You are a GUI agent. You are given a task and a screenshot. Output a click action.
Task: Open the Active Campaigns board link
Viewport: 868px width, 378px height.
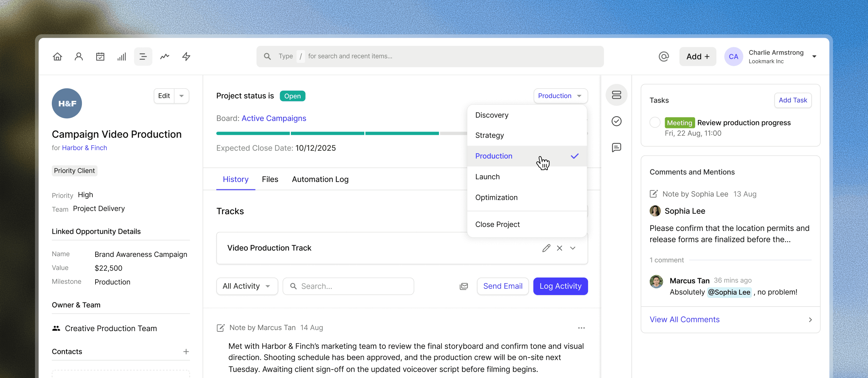pyautogui.click(x=274, y=118)
